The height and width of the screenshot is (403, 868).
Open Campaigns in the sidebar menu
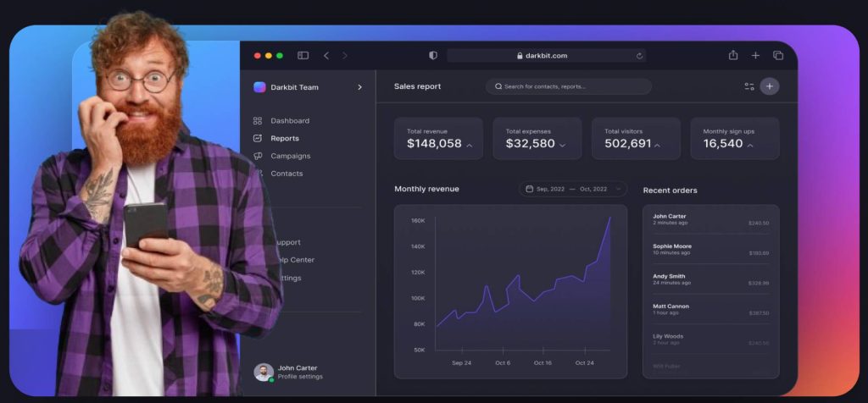coord(290,156)
